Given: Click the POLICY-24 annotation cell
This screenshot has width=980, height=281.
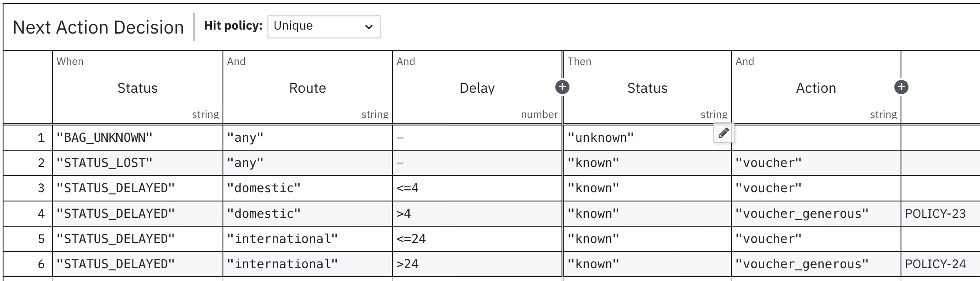Looking at the screenshot, I should [940, 264].
